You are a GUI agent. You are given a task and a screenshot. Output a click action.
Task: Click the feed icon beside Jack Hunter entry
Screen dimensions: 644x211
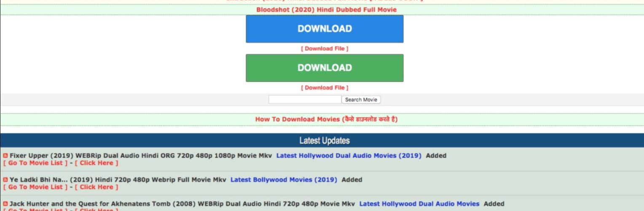5,204
